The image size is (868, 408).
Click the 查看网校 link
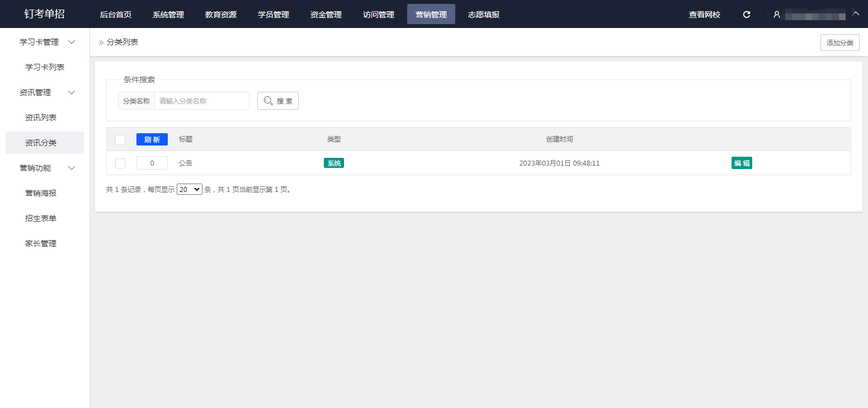pyautogui.click(x=705, y=15)
